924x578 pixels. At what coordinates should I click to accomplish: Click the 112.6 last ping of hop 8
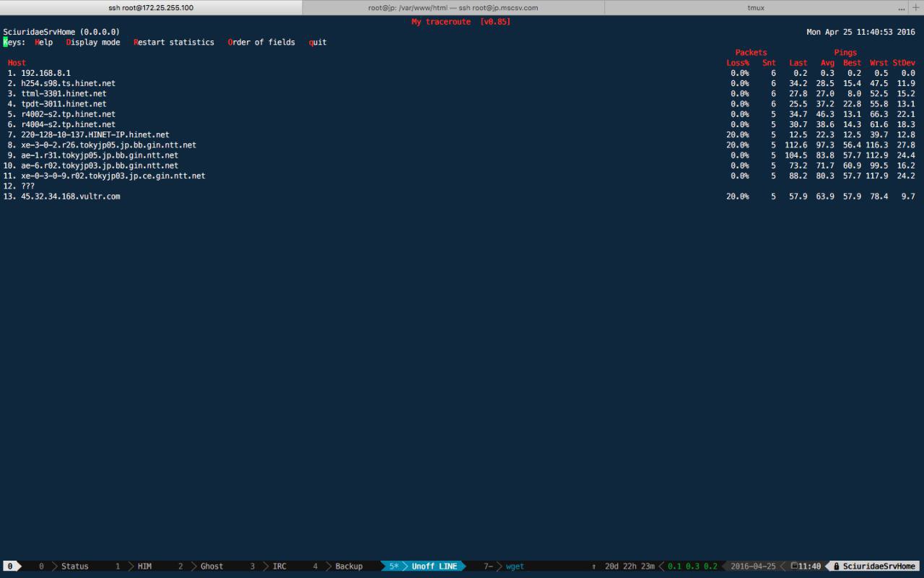point(796,145)
